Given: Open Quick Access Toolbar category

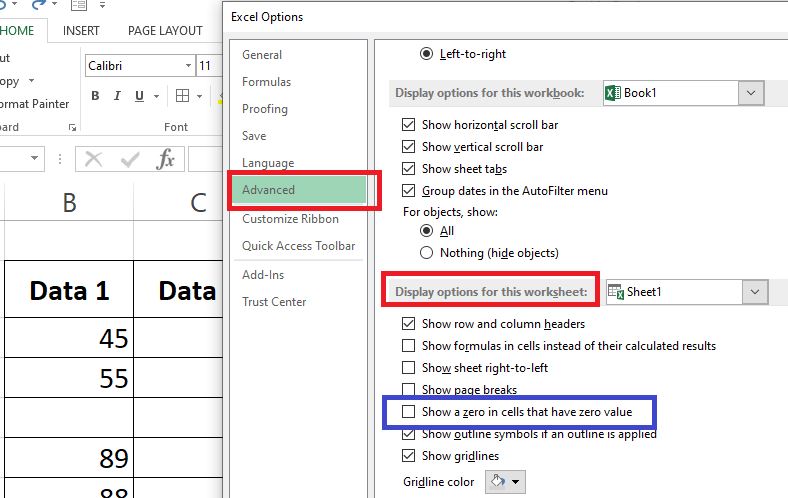Looking at the screenshot, I should tap(299, 246).
